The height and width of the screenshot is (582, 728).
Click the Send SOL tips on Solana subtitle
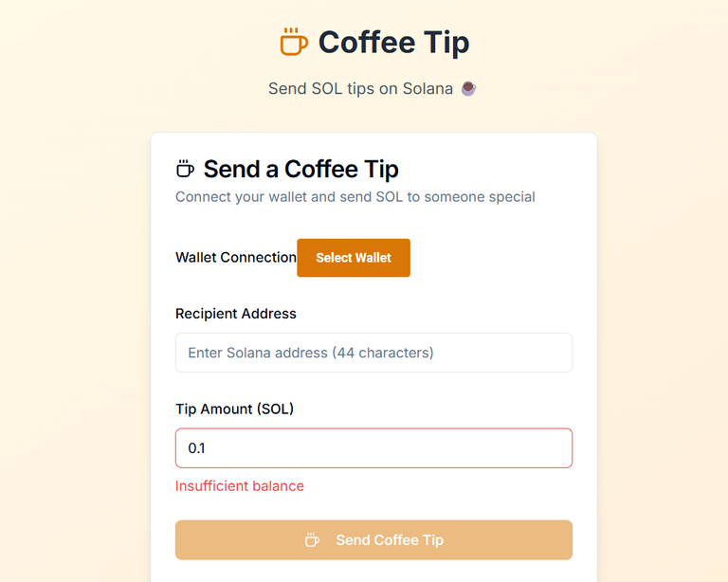[360, 89]
